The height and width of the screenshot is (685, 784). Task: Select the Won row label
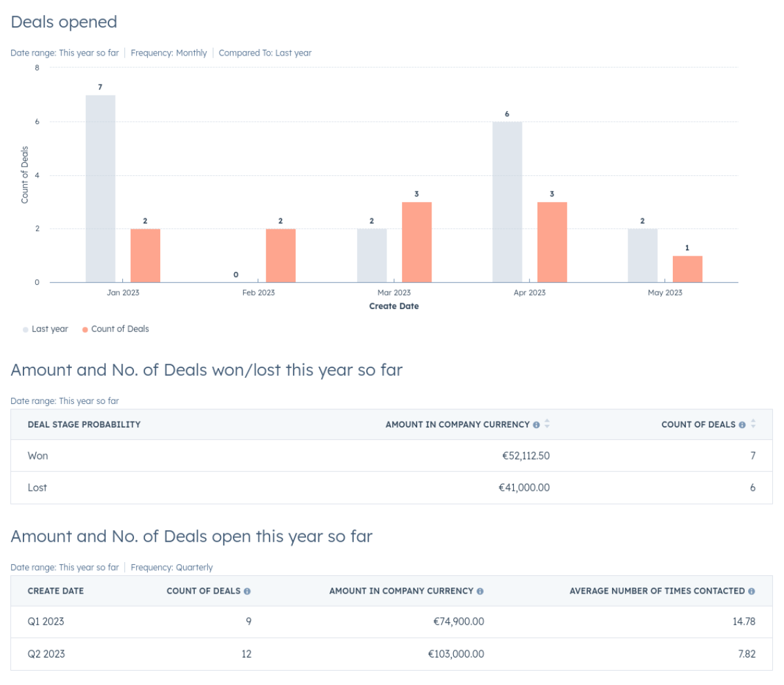pos(38,456)
